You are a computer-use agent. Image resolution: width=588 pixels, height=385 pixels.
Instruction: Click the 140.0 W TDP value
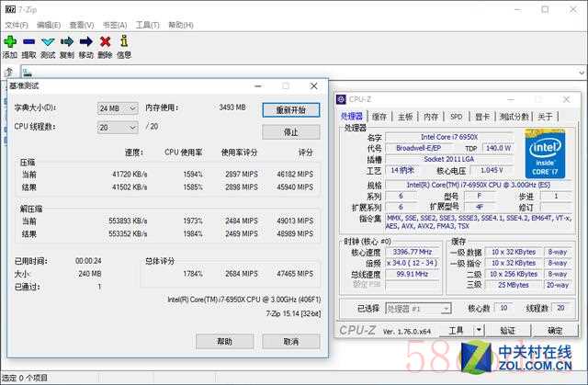(x=498, y=148)
